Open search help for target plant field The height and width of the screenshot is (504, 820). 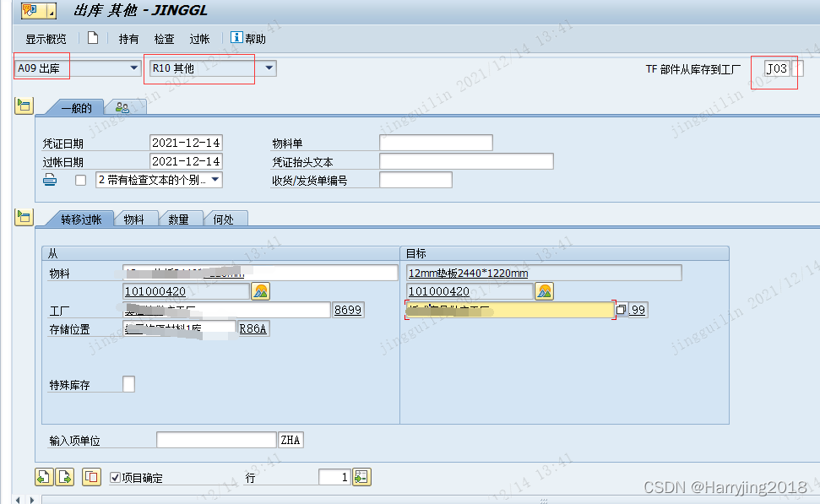[x=621, y=310]
